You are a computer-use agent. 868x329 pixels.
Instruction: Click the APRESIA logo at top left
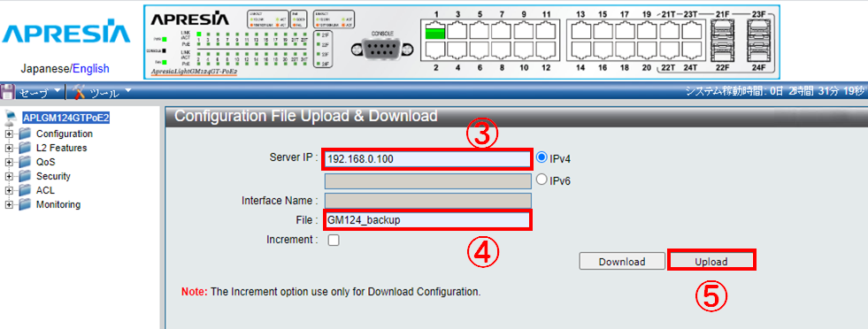(66, 34)
